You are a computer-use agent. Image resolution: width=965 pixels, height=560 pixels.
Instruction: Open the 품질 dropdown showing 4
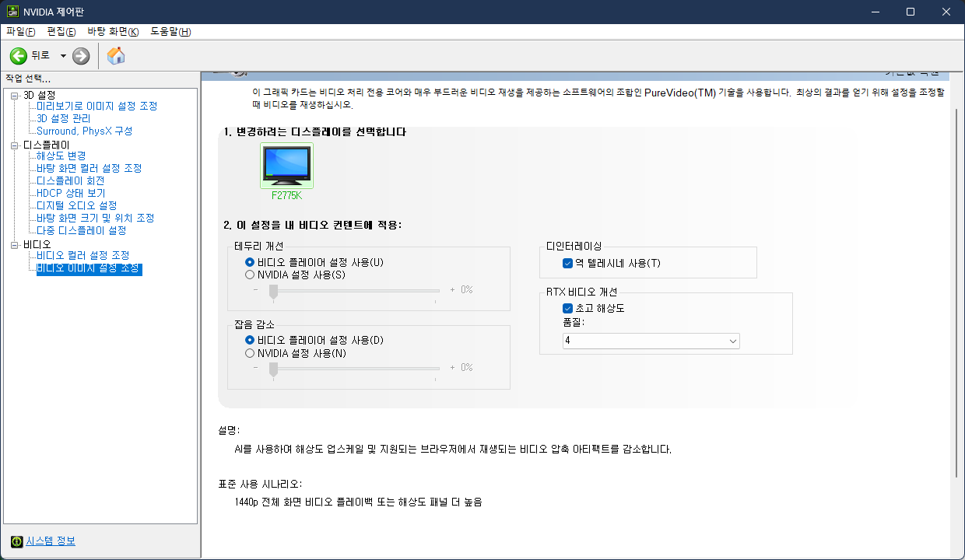tap(651, 341)
